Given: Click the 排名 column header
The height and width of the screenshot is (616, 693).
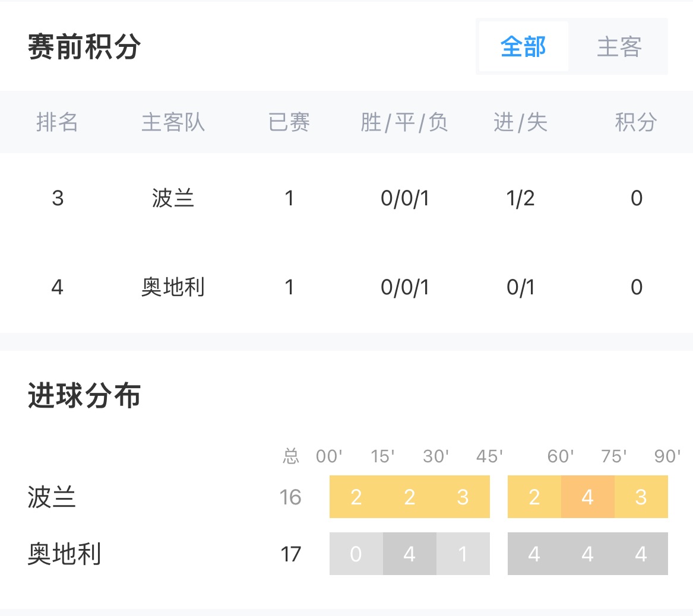Looking at the screenshot, I should (x=57, y=122).
